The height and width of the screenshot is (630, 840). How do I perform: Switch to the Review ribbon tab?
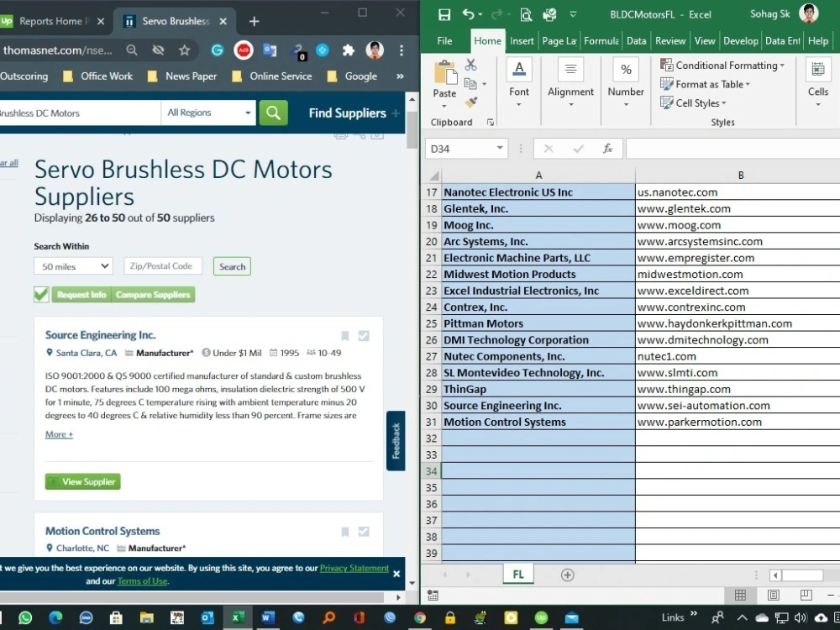[x=670, y=40]
